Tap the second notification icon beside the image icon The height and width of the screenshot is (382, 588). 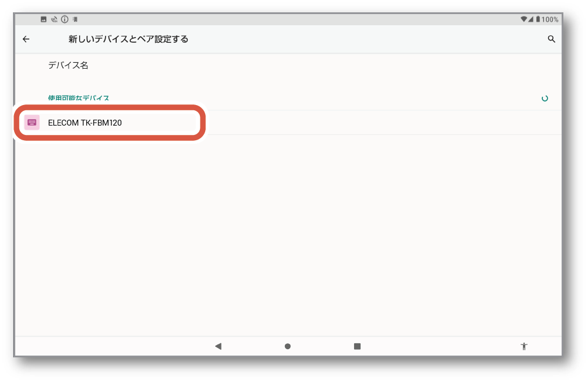[x=54, y=19]
